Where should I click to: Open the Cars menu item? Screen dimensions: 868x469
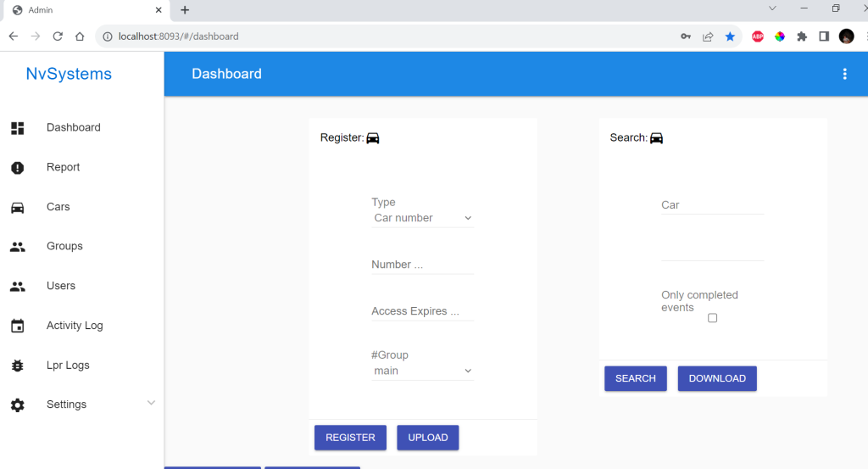tap(58, 207)
